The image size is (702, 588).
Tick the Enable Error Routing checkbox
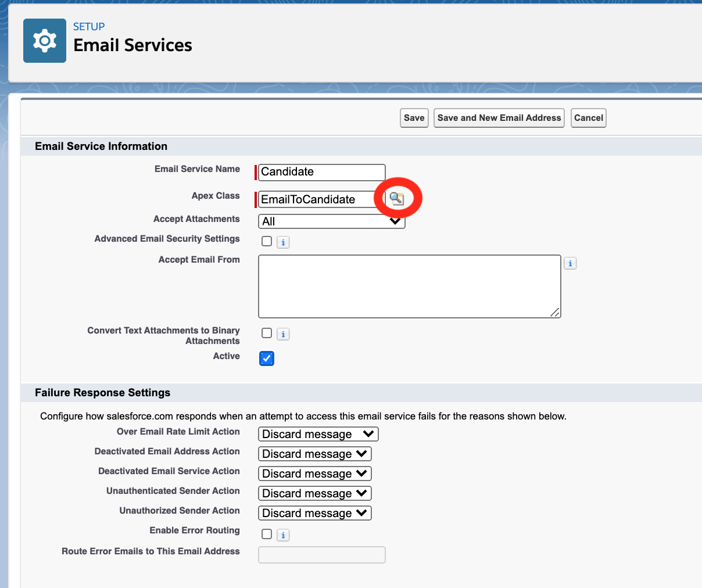(x=267, y=534)
